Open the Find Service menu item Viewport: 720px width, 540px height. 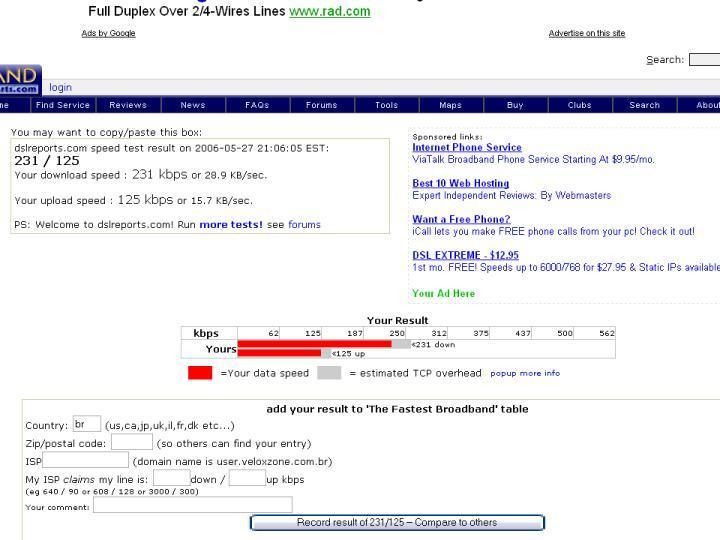click(63, 105)
